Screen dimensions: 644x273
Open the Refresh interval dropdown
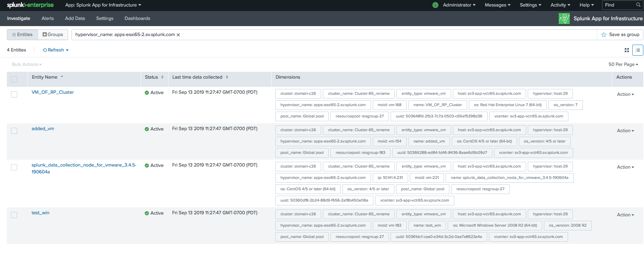[x=56, y=50]
